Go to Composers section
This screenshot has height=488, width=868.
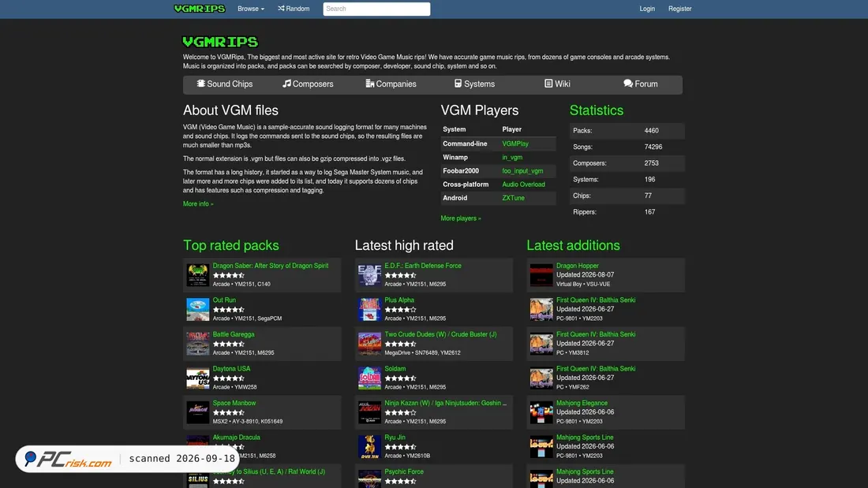pos(308,84)
